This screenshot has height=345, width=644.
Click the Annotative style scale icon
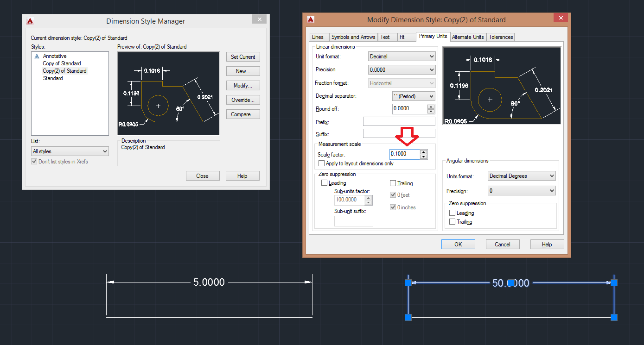tap(37, 56)
